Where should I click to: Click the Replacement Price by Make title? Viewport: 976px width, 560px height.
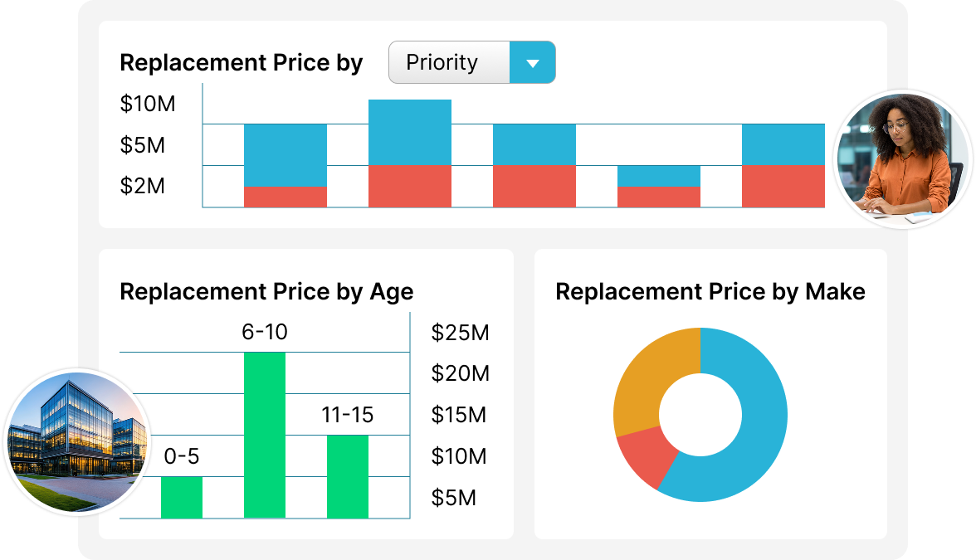[710, 292]
